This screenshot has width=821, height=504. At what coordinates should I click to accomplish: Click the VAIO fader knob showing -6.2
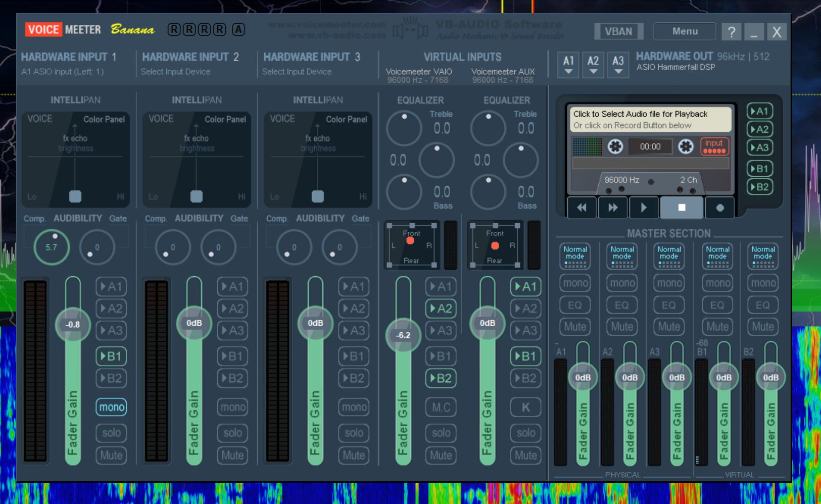coord(403,335)
